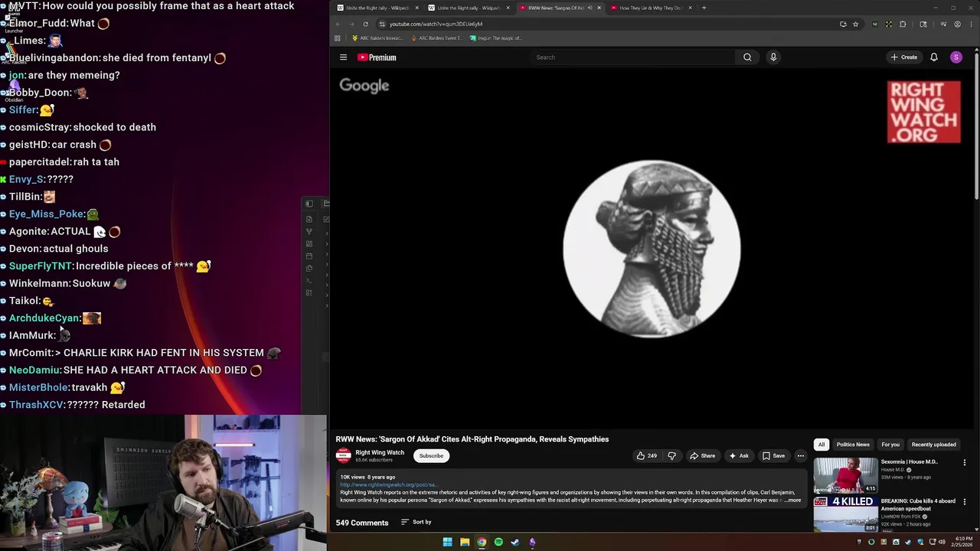Image resolution: width=980 pixels, height=551 pixels.
Task: Click the YouTube search input field
Action: tap(633, 57)
